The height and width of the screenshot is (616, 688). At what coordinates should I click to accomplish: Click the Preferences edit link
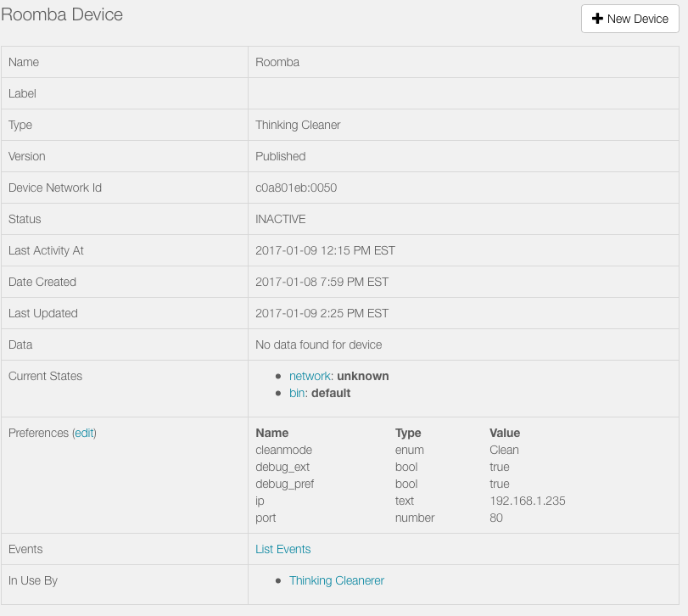84,433
